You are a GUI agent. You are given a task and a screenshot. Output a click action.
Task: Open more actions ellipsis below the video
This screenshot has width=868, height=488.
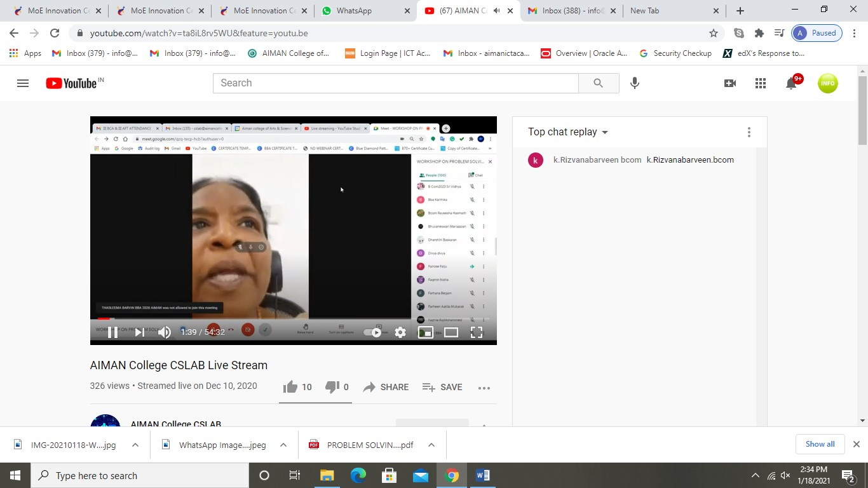coord(484,388)
